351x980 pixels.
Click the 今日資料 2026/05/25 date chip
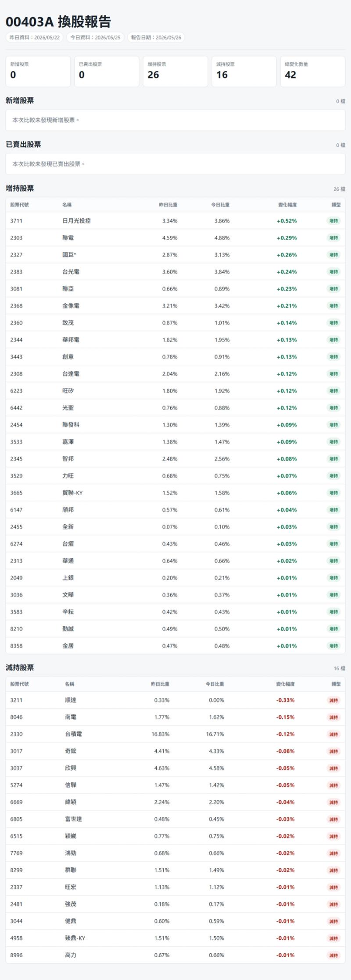pos(95,38)
